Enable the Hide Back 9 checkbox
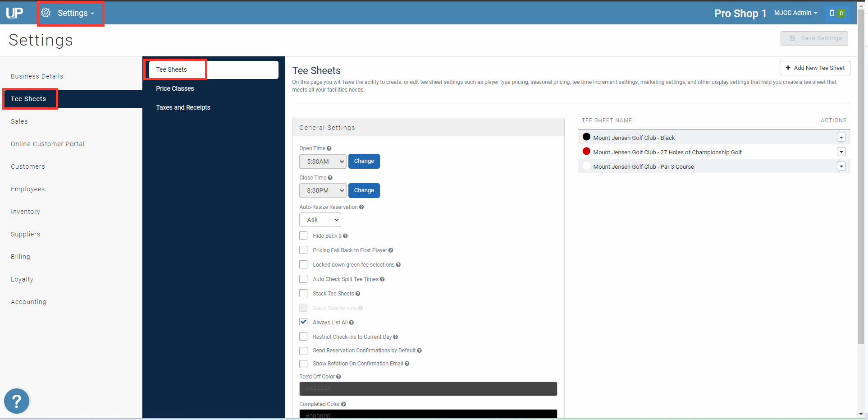 (303, 235)
